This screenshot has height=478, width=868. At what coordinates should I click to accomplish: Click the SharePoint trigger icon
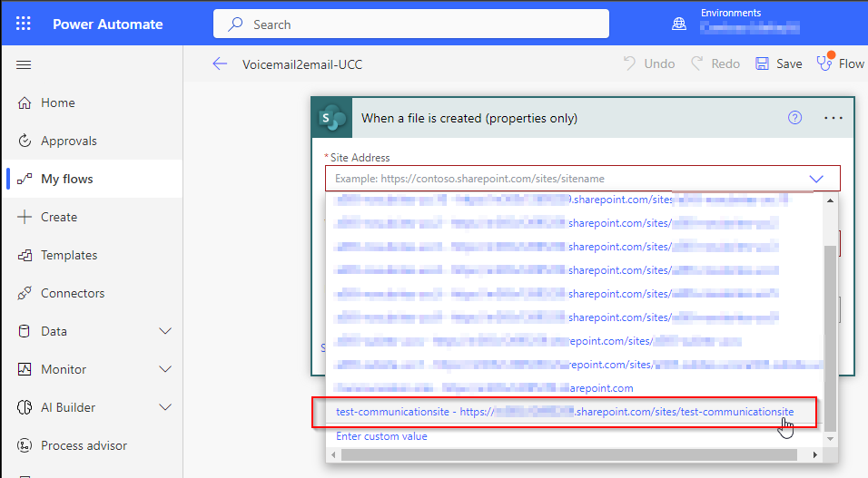tap(332, 118)
